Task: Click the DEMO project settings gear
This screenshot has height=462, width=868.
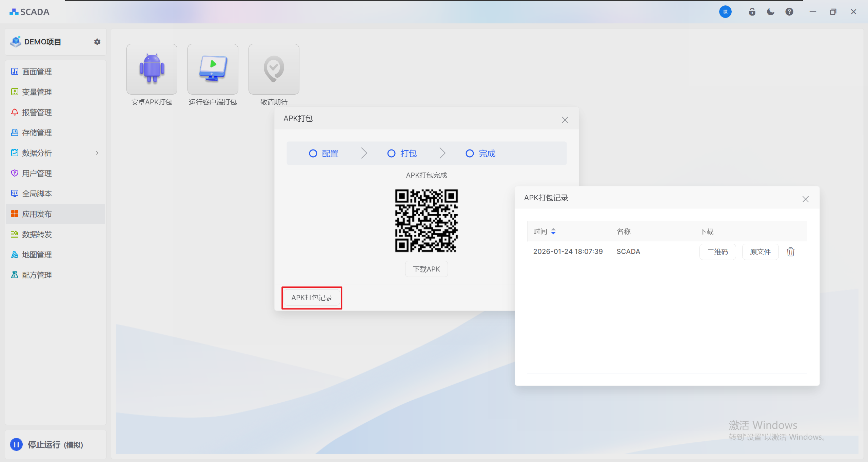Action: point(97,42)
